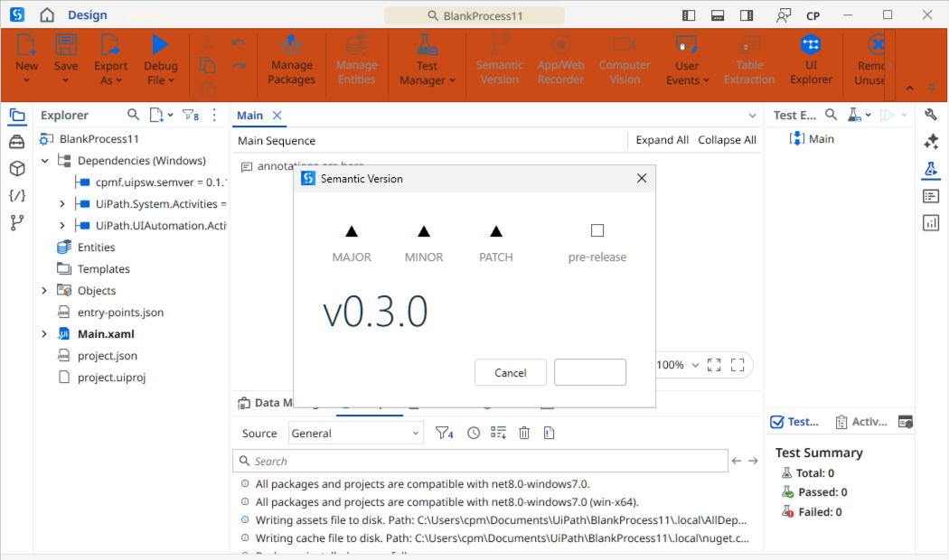The height and width of the screenshot is (560, 949).
Task: Expand the UiPath.System.Activities dependency
Action: point(61,204)
